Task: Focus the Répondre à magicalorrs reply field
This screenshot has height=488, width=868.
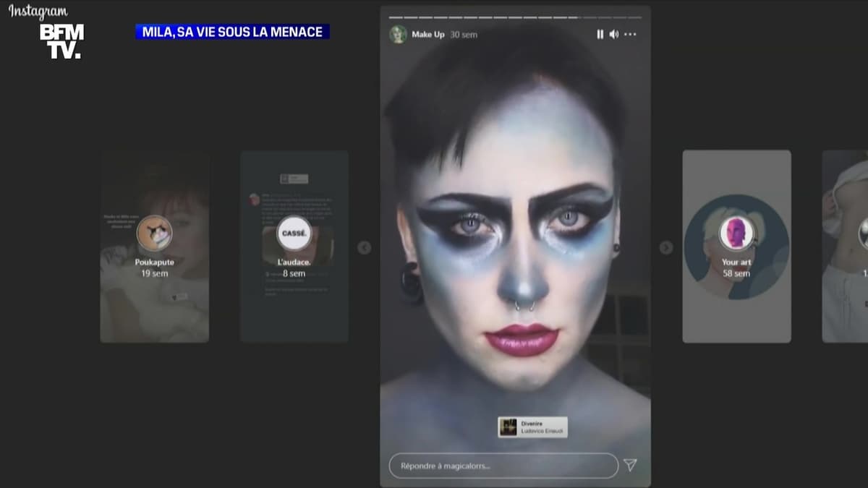Action: point(503,466)
